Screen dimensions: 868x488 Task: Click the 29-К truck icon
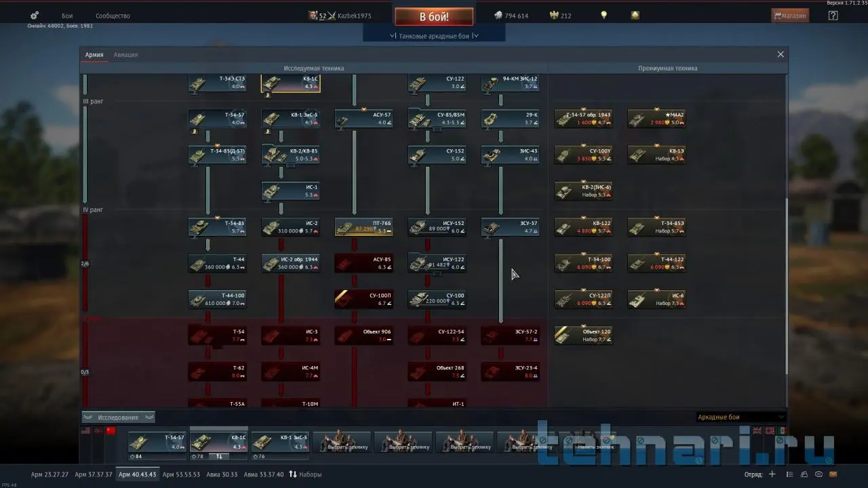pyautogui.click(x=492, y=119)
